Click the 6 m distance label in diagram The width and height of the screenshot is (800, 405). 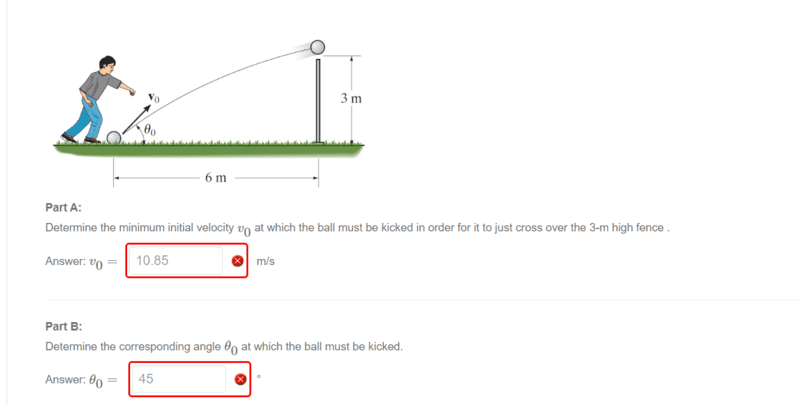[215, 179]
